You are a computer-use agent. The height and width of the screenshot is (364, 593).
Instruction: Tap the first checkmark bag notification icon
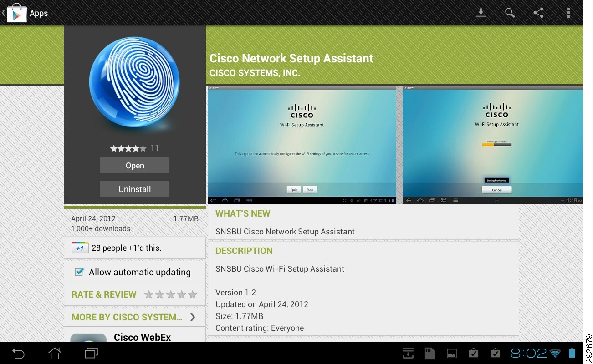tap(473, 353)
